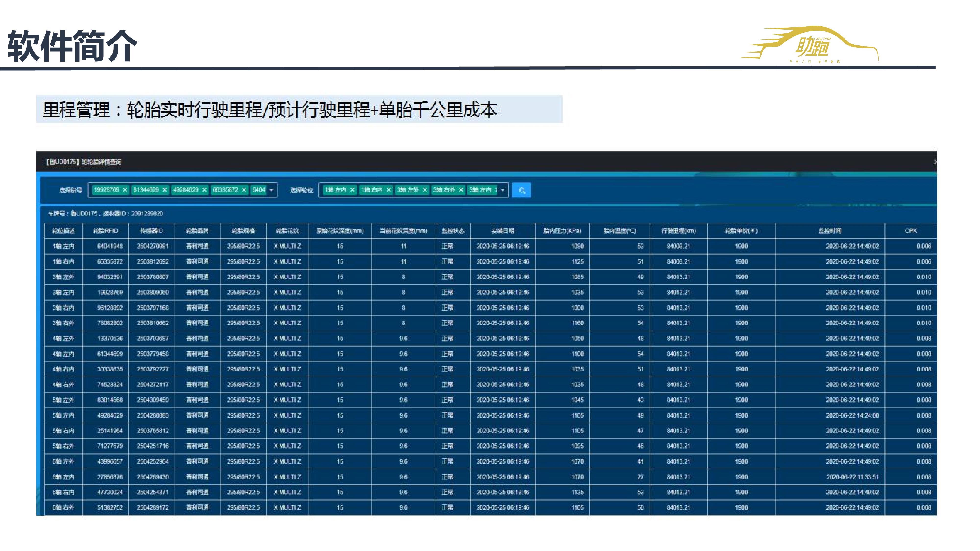Remove tire number tag 66335872
This screenshot has height=551, width=980.
click(x=244, y=190)
